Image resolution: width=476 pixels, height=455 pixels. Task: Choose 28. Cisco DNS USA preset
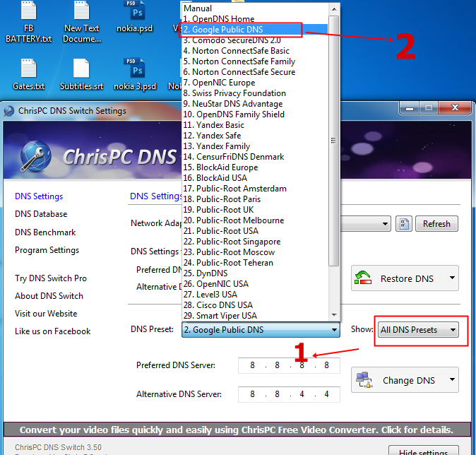[255, 305]
